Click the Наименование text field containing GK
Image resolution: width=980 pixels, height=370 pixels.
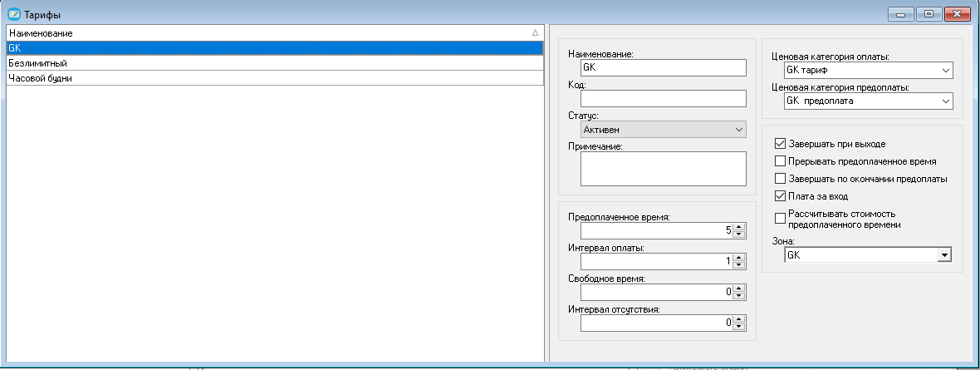663,67
